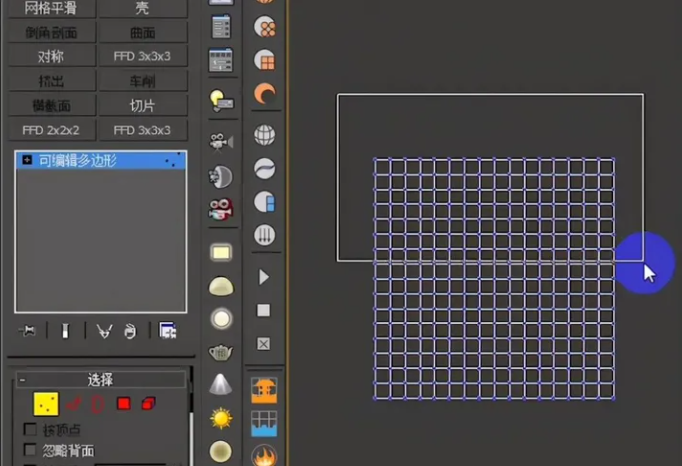Toggle the 忽略背面 checkbox
The width and height of the screenshot is (682, 466).
30,450
